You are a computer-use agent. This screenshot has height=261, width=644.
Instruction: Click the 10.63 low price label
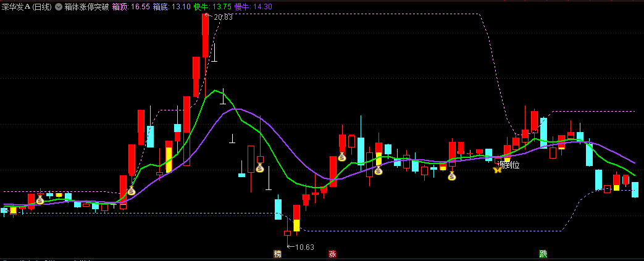304,247
